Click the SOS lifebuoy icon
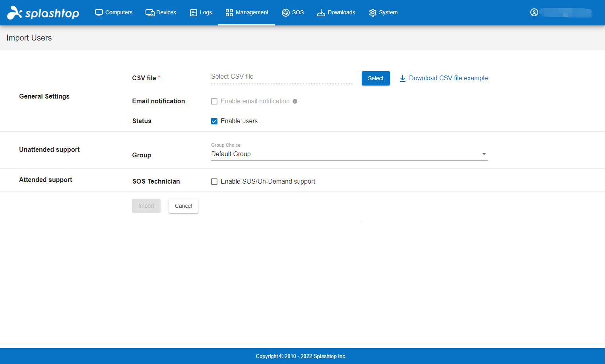The height and width of the screenshot is (364, 605). 285,13
